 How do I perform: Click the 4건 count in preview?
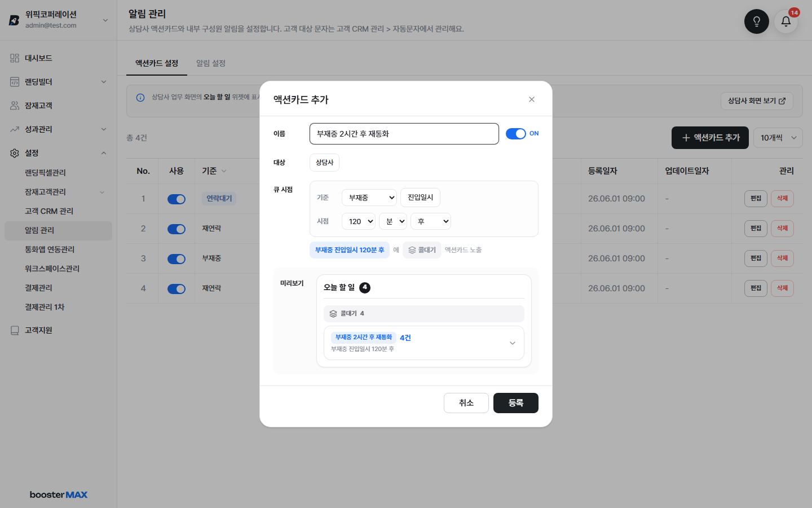405,338
